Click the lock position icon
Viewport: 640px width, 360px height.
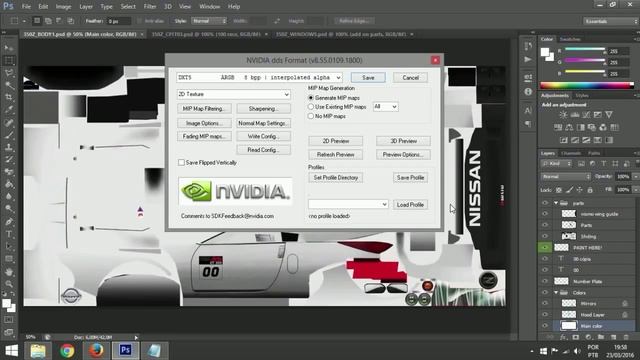(x=580, y=190)
